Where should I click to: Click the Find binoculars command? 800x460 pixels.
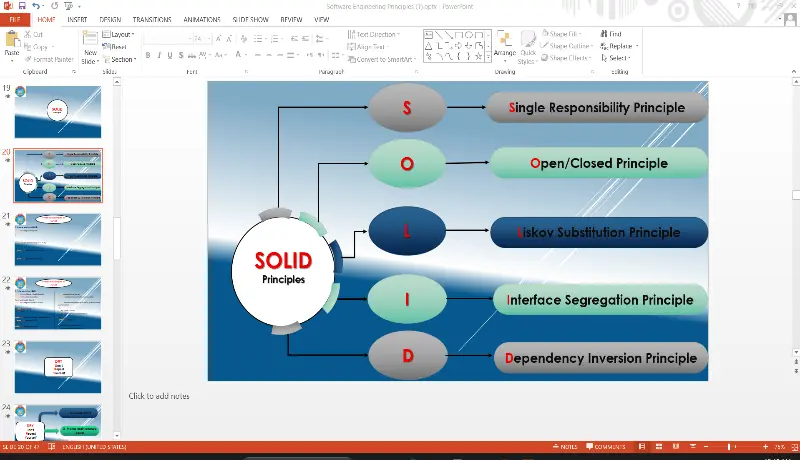click(611, 34)
